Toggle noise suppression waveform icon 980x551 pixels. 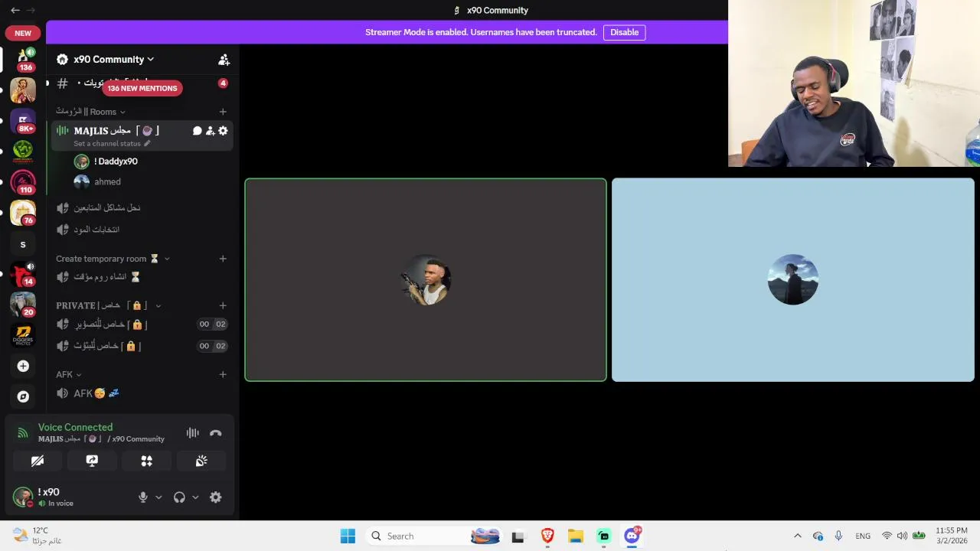coord(192,433)
